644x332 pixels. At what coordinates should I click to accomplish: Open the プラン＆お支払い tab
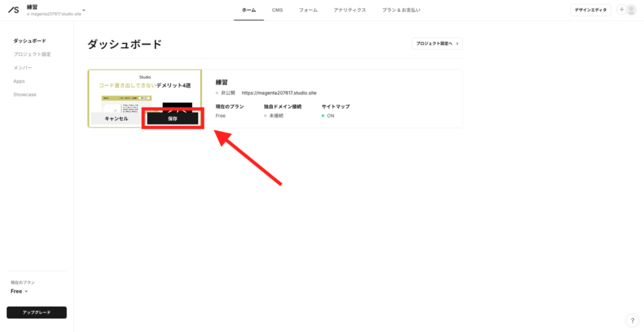pyautogui.click(x=401, y=10)
